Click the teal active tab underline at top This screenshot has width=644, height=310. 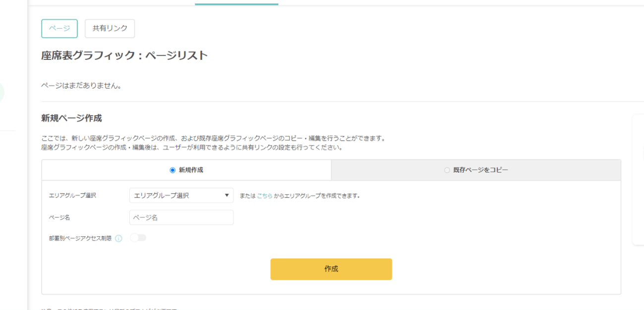click(236, 3)
